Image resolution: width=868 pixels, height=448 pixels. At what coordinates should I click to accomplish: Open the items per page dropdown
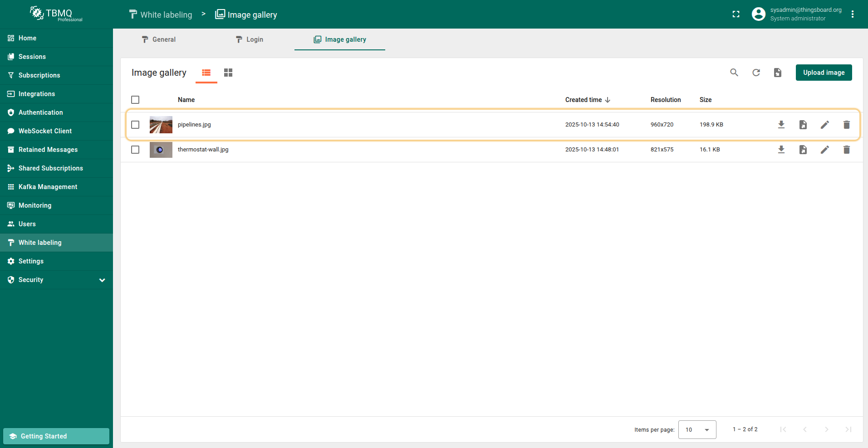click(x=697, y=429)
